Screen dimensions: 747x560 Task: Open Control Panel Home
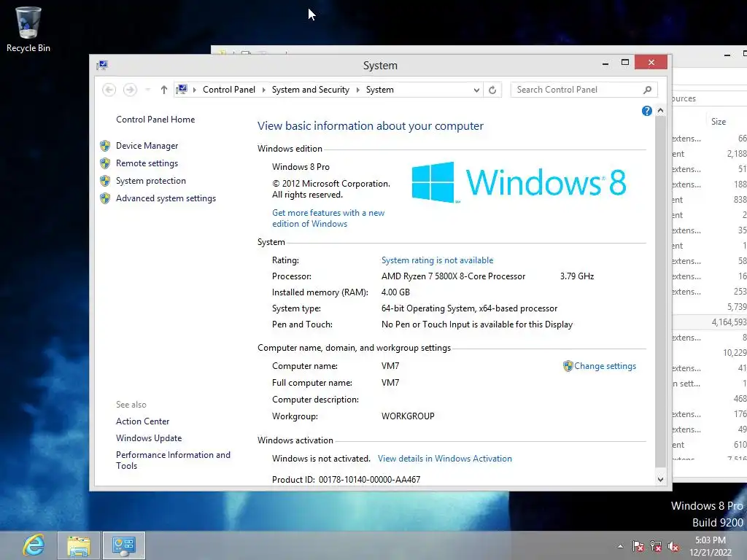point(155,120)
